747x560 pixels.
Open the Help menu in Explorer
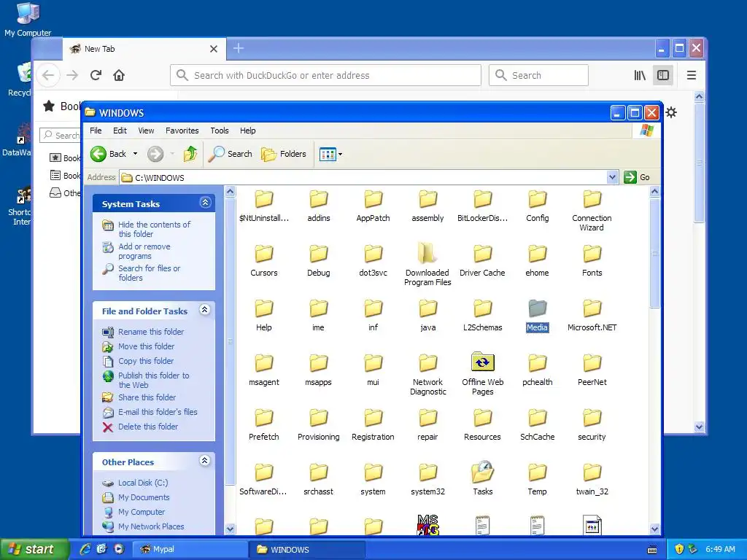pyautogui.click(x=247, y=131)
